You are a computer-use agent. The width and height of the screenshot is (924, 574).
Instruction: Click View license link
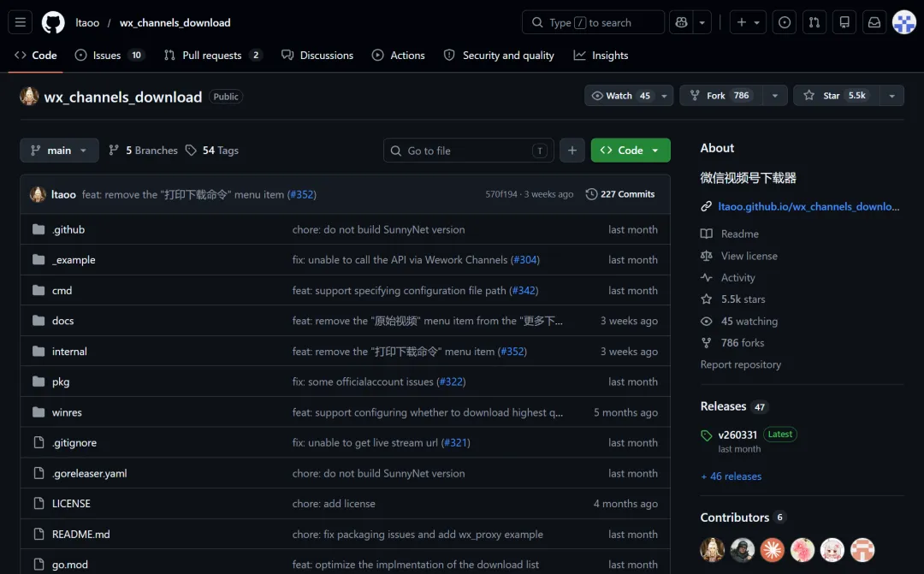(x=749, y=256)
